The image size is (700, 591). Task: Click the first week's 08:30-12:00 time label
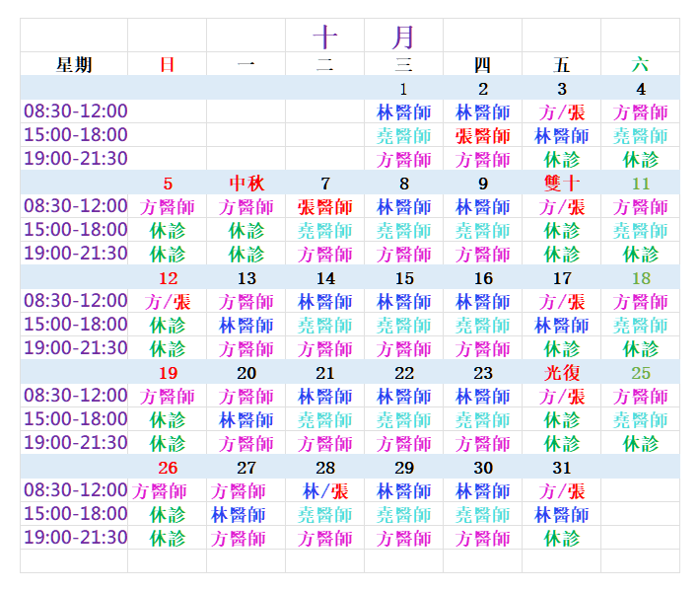coord(76,111)
